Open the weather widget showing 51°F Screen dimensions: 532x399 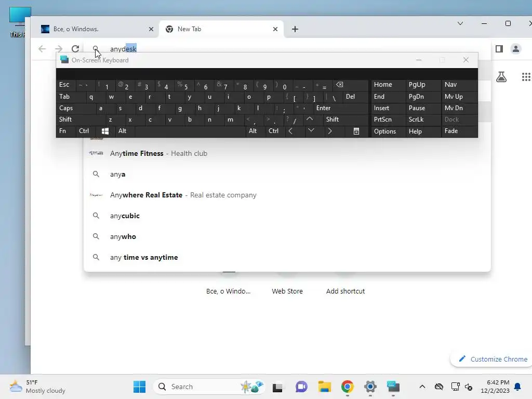click(37, 387)
